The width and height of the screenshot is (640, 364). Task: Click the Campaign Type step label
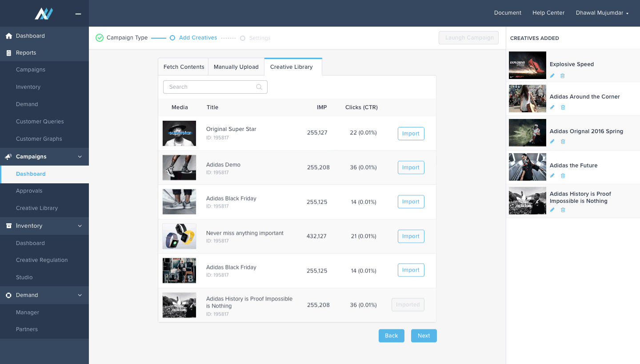(127, 38)
